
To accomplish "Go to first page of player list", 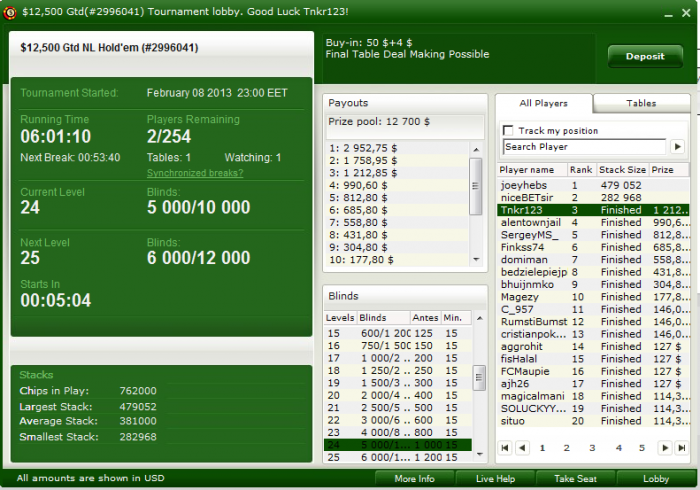I will (x=505, y=448).
